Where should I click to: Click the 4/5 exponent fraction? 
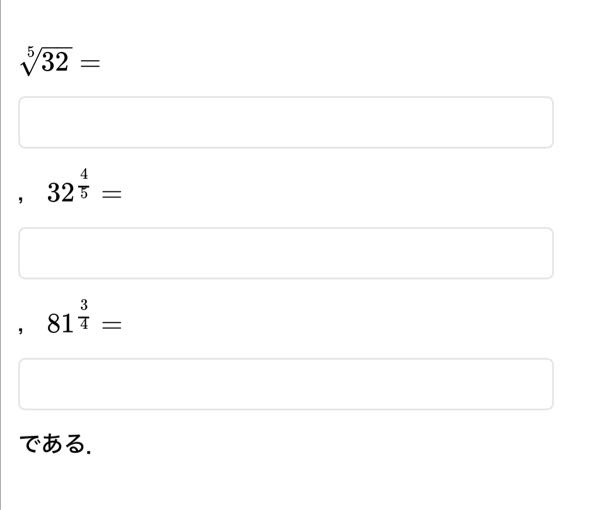[x=84, y=183]
